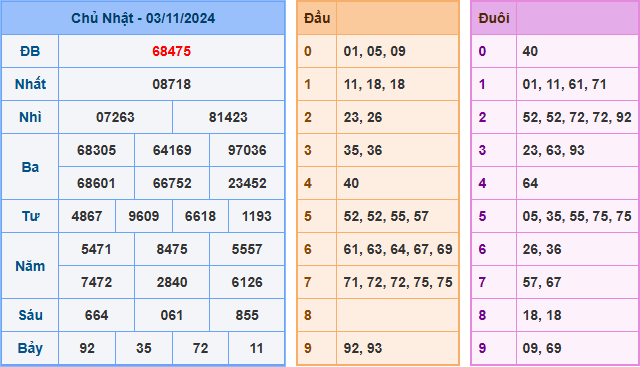Click seventh prize number 35
The width and height of the screenshot is (640, 367).
[x=144, y=349]
